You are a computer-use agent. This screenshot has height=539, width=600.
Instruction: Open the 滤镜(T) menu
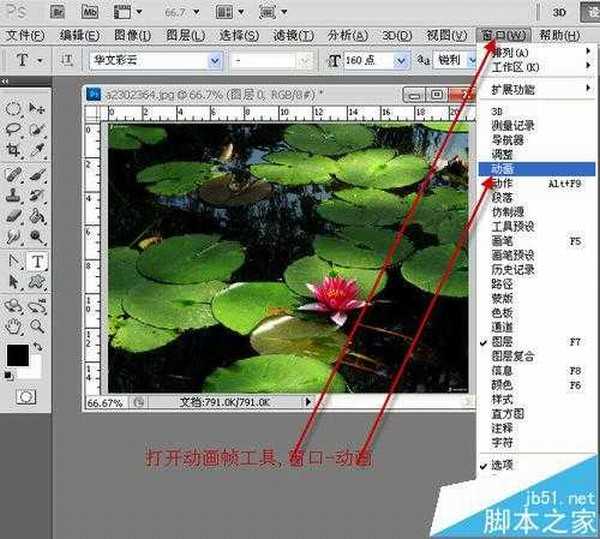(x=293, y=36)
